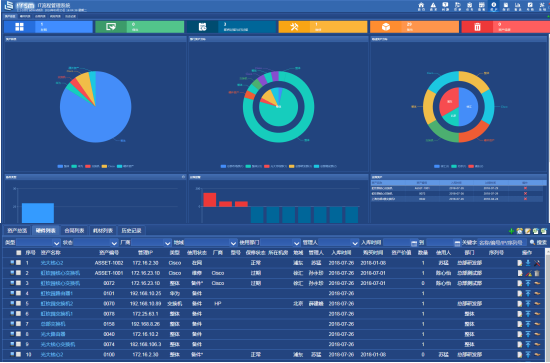The image size is (550, 363).
Task: Expand the bar chart panel via its corner icon
Action: pos(183,177)
